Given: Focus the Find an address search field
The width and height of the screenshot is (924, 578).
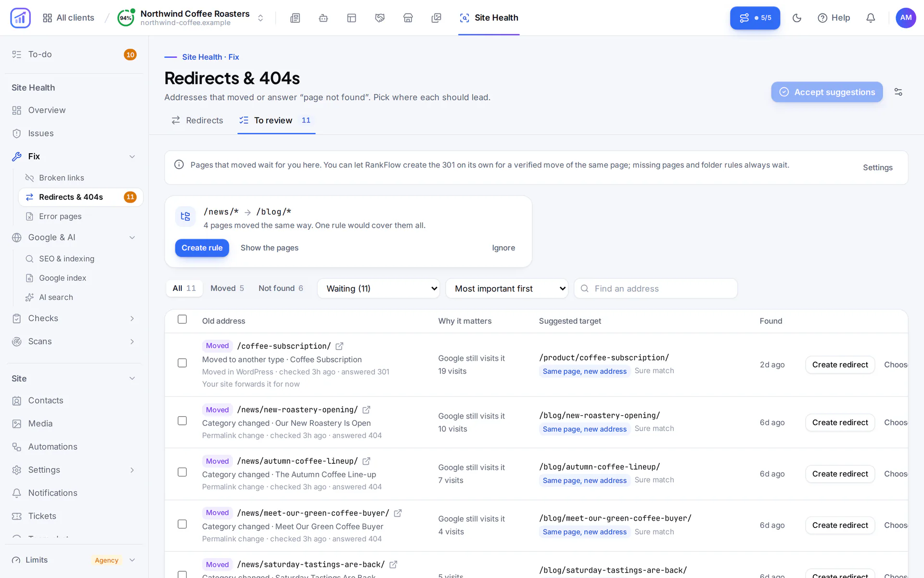Looking at the screenshot, I should coord(655,289).
